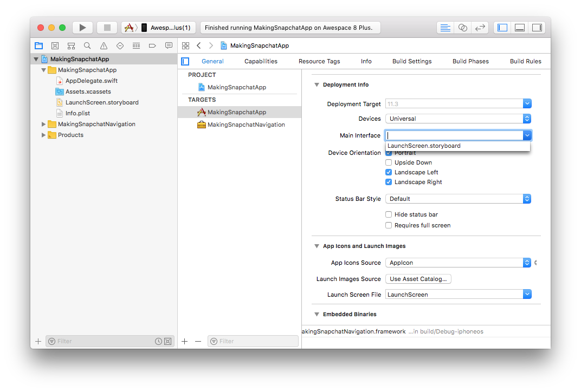Expand the Products folder
This screenshot has width=581, height=392.
click(x=44, y=135)
